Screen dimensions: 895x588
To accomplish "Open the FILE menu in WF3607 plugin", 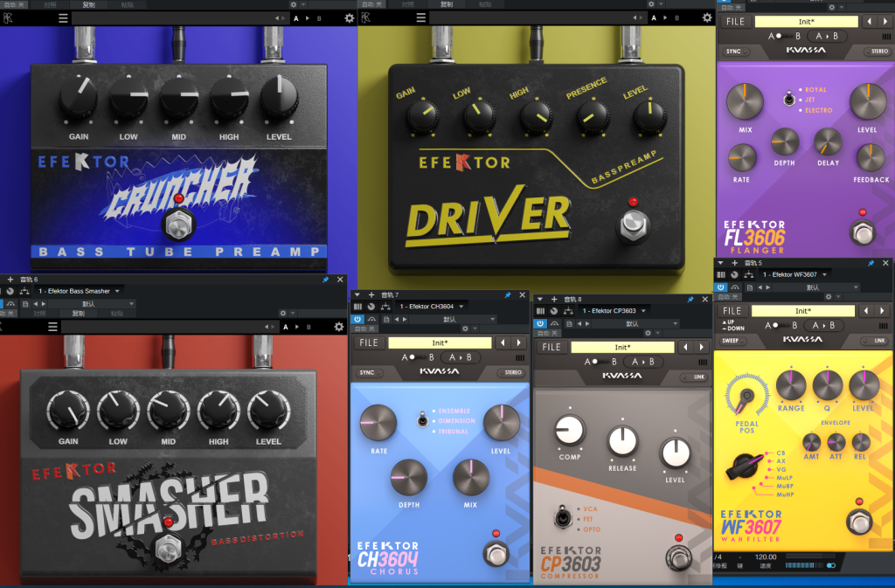I will tap(732, 311).
